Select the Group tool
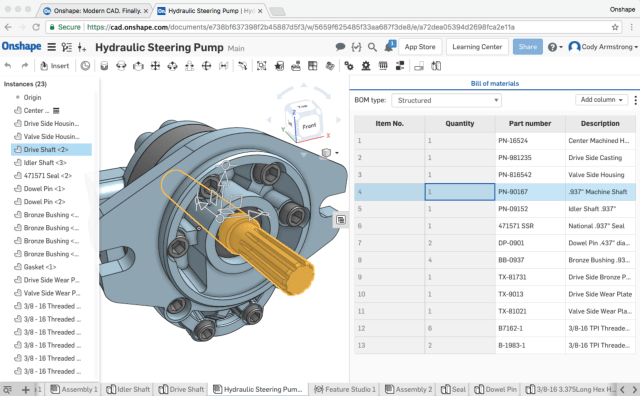640x396 pixels. point(262,66)
